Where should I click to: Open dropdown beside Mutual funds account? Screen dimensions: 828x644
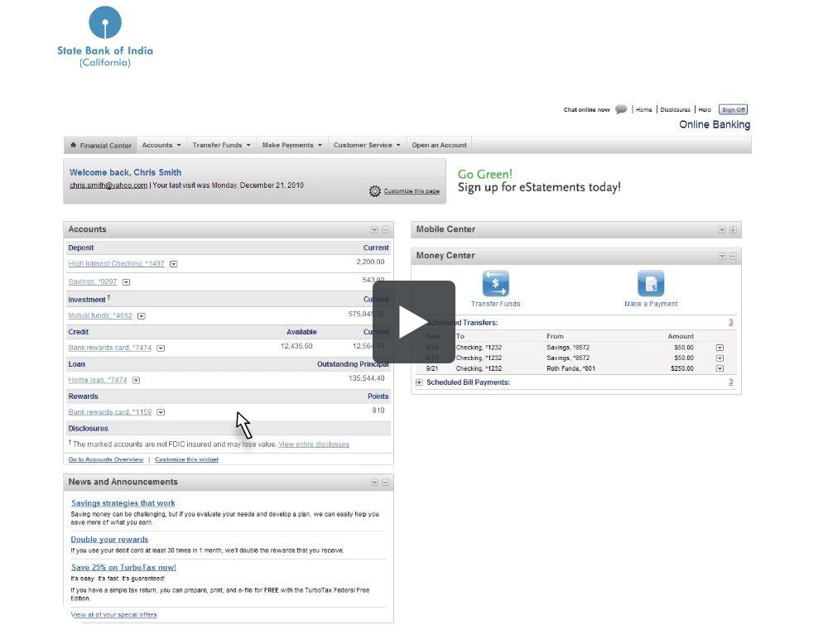[x=142, y=316]
